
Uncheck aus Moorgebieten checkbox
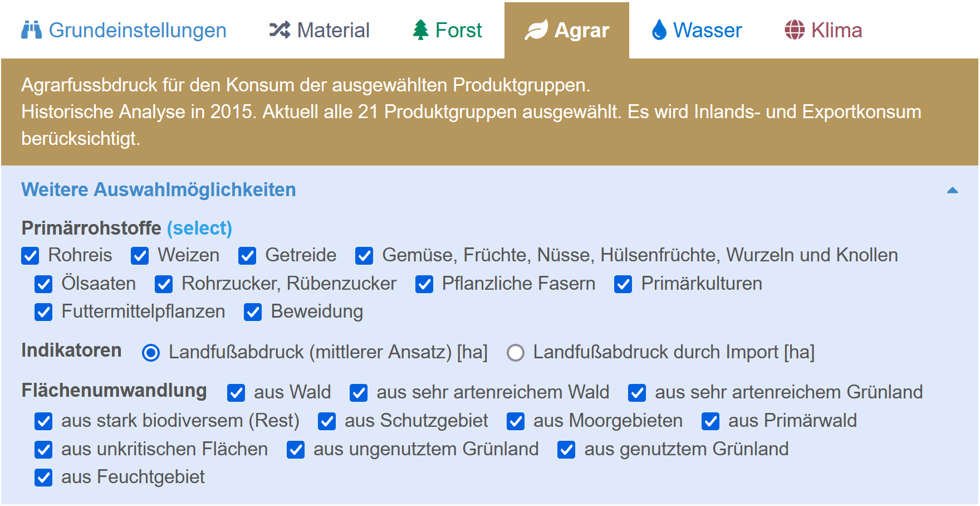tap(516, 421)
